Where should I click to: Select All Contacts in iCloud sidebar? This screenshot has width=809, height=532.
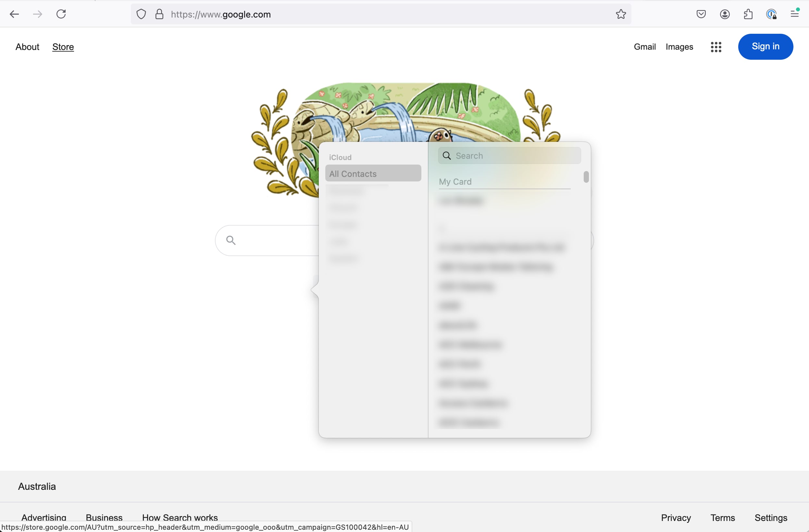[373, 173]
